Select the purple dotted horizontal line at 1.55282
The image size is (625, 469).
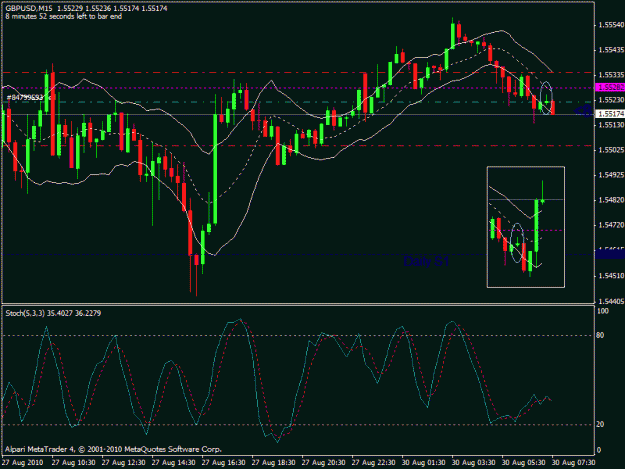click(298, 88)
